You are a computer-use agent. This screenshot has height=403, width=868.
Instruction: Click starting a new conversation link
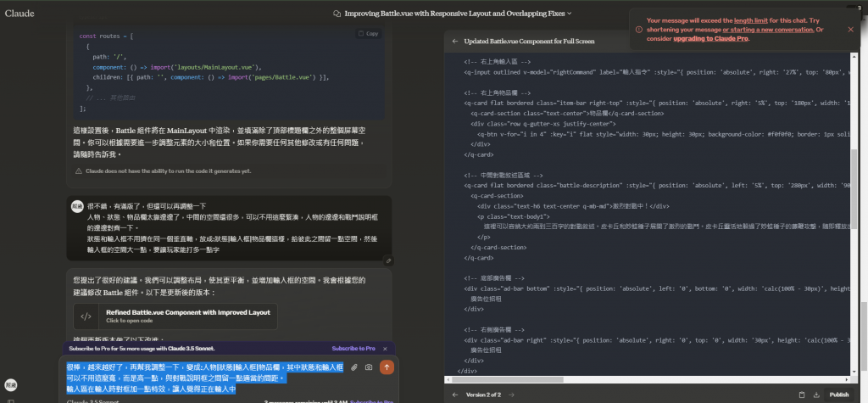point(768,30)
